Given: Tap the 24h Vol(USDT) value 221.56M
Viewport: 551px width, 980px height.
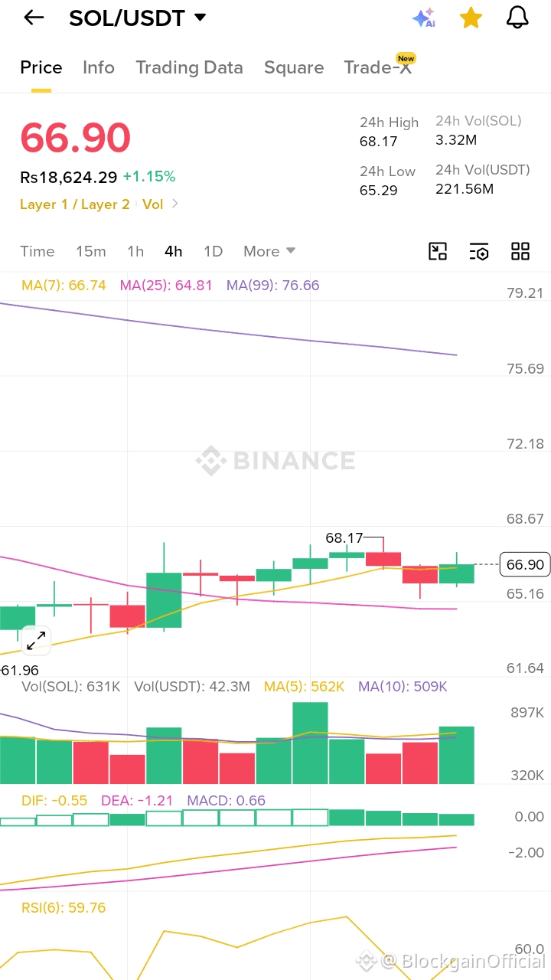Looking at the screenshot, I should [465, 188].
